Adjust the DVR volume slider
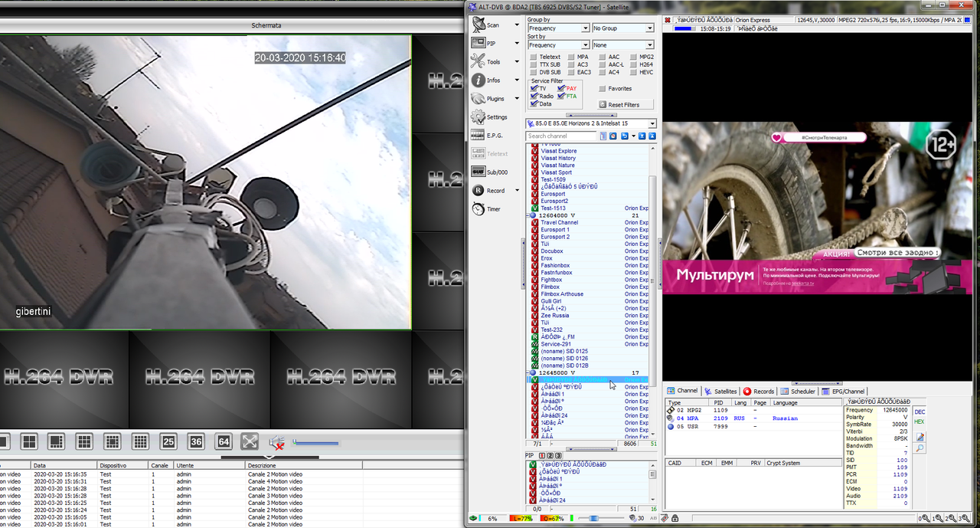 [315, 443]
